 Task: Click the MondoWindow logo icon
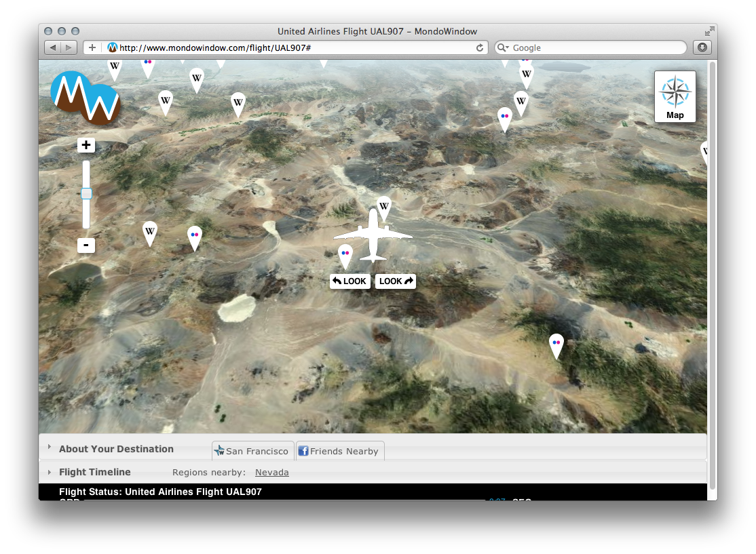tap(86, 98)
